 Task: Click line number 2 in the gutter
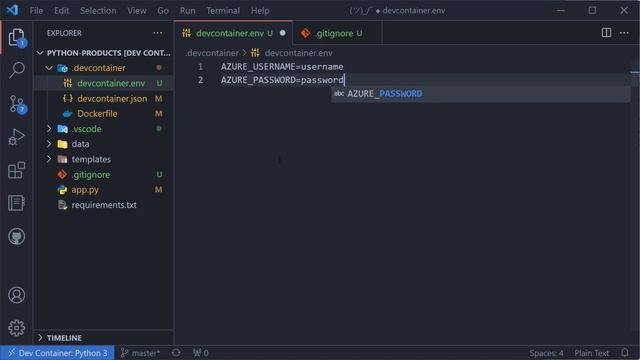click(200, 80)
